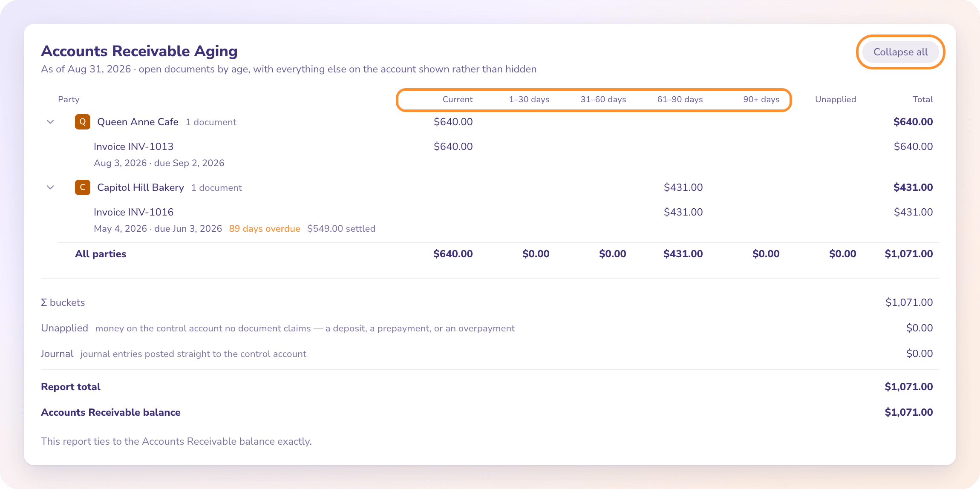Screen dimensions: 980x489
Task: Click the 61–90 days column header
Action: pos(680,99)
